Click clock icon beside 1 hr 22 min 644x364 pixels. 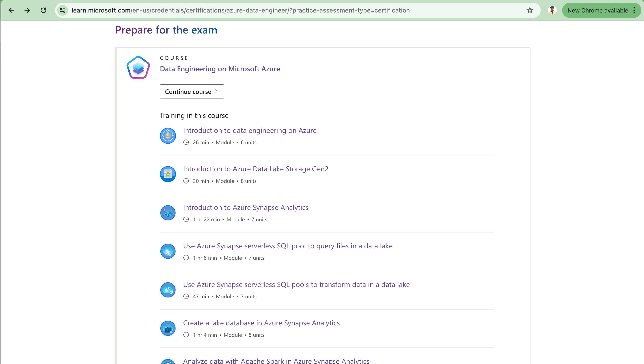click(x=186, y=219)
